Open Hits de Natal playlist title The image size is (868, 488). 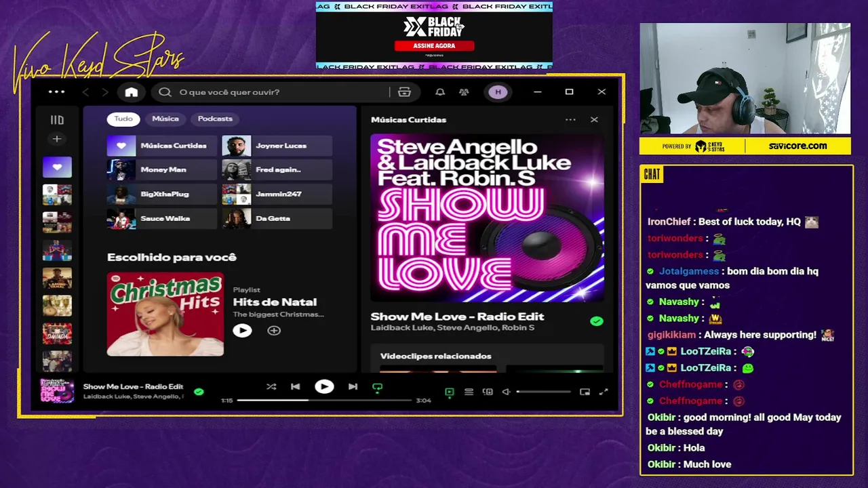[275, 302]
